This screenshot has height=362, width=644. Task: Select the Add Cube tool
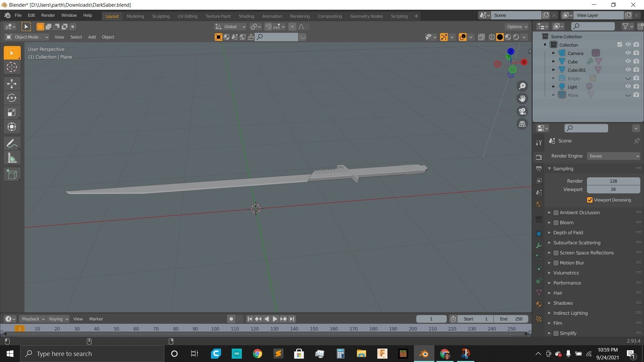click(x=12, y=175)
